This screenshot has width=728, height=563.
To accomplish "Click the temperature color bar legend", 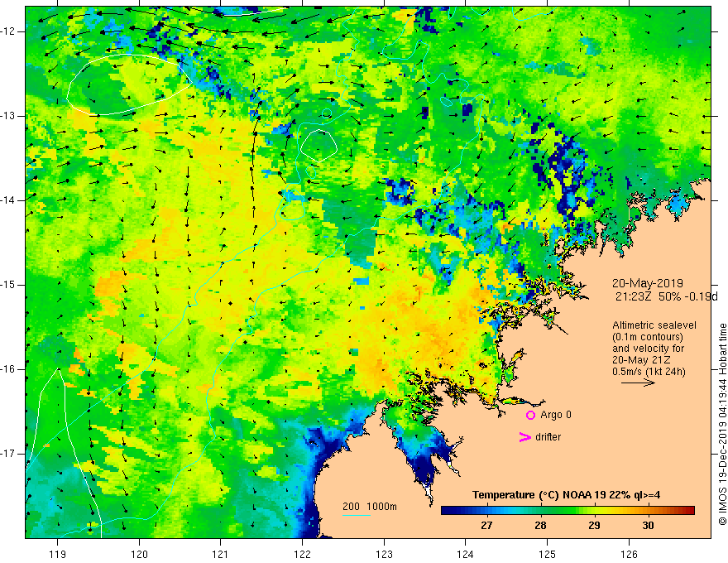I will pyautogui.click(x=568, y=511).
